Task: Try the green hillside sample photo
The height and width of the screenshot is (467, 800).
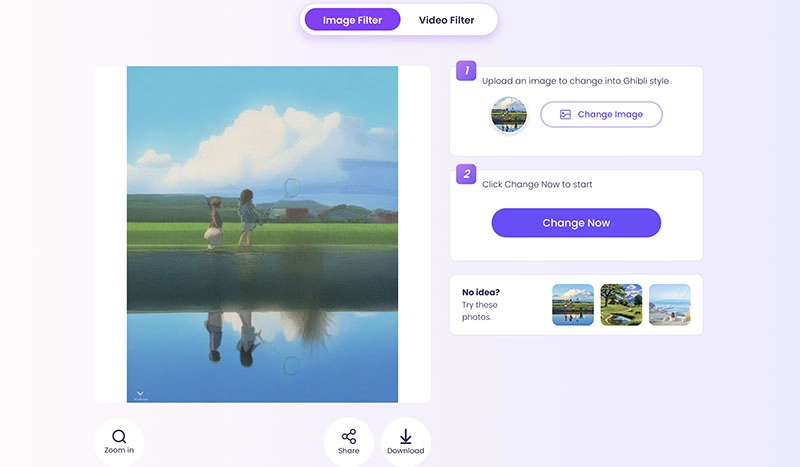Action: [x=621, y=305]
